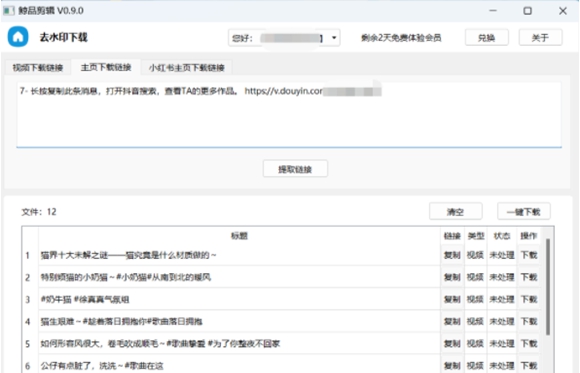580x373 pixels.
Task: Maximize the application window
Action: pos(528,11)
